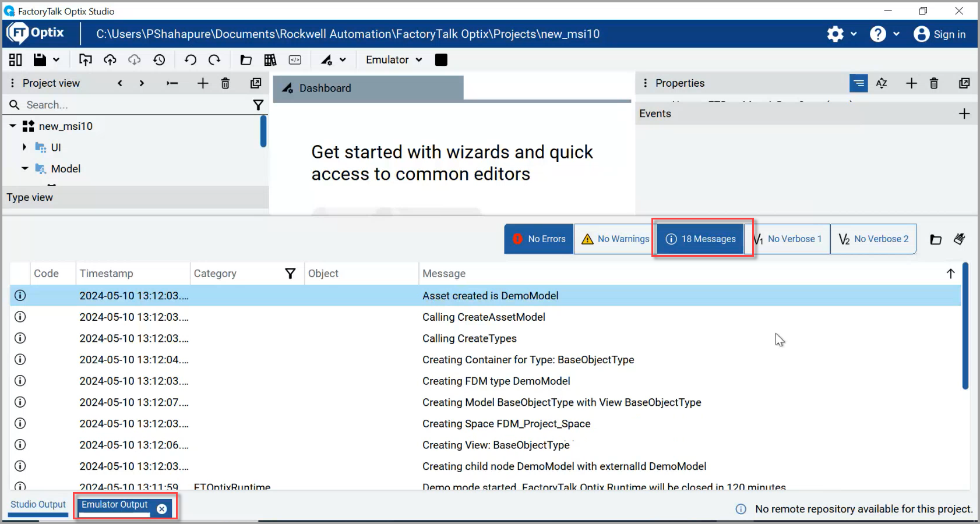This screenshot has height=524, width=980.
Task: Switch to the Dashboard tab
Action: coord(368,88)
